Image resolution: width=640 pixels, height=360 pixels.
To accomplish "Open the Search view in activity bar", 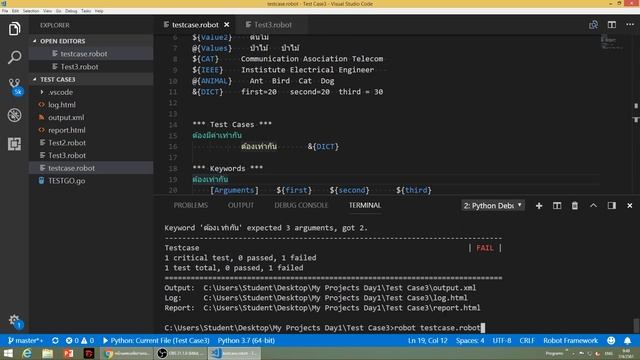I will click(x=14, y=57).
